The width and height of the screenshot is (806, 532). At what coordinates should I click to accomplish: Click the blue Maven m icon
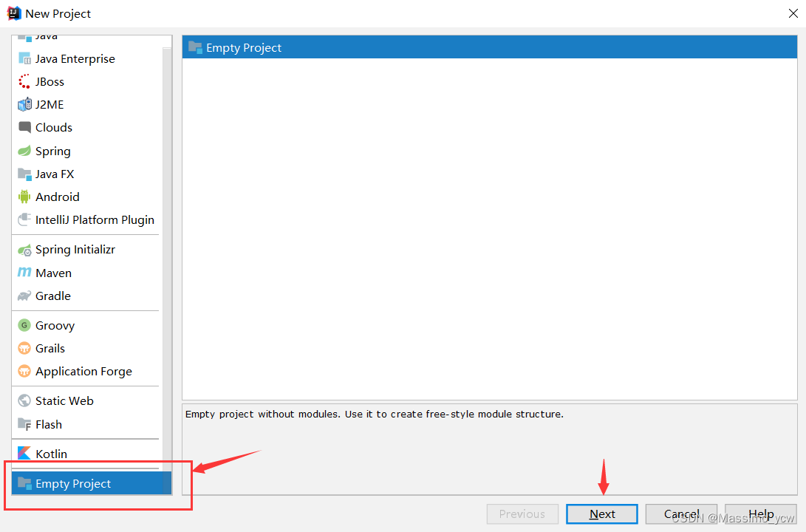[x=24, y=273]
